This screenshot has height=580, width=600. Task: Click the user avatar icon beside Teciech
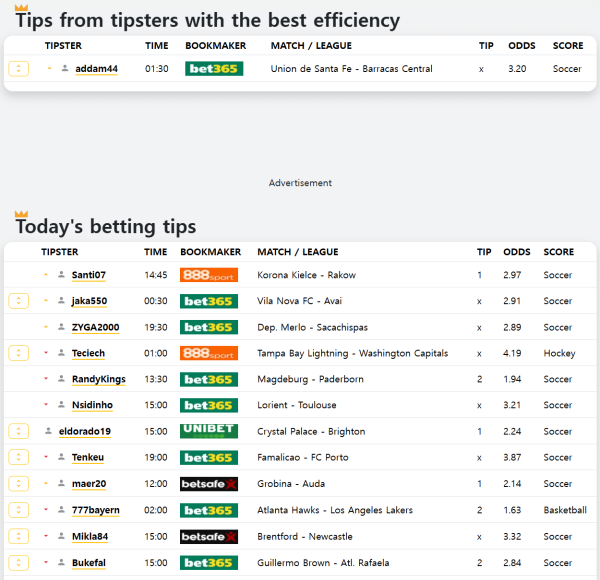pos(62,353)
